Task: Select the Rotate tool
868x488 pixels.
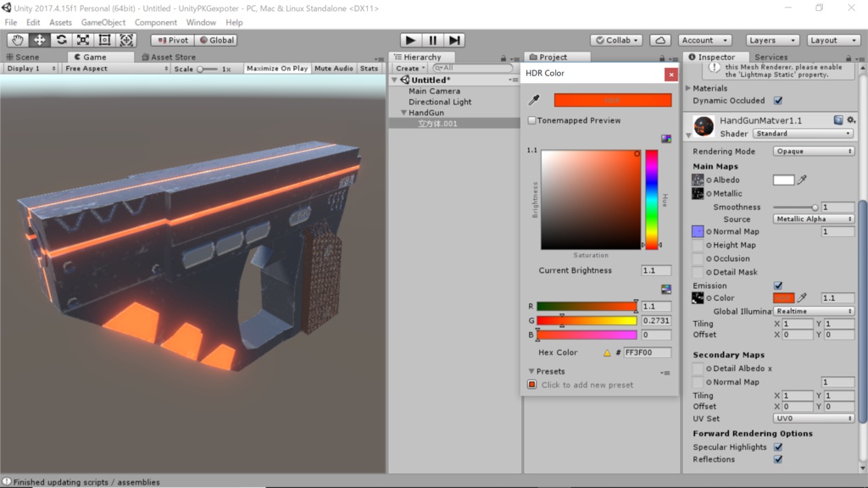Action: 61,40
